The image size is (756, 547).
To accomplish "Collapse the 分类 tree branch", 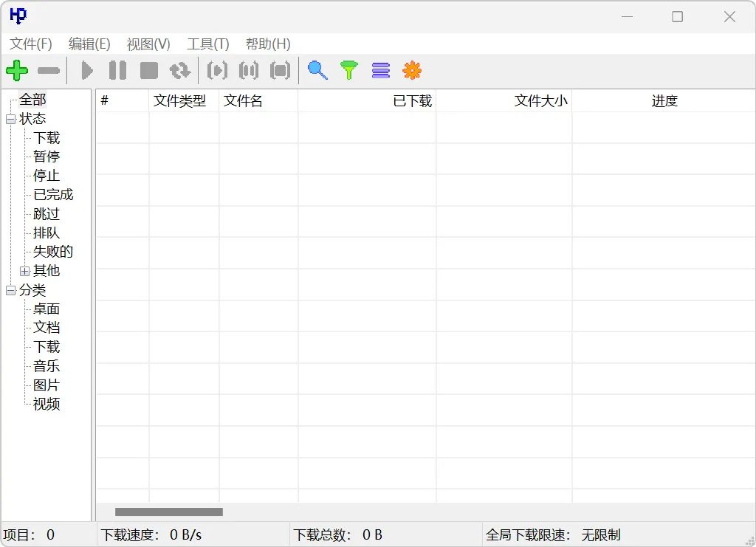I will pos(10,290).
